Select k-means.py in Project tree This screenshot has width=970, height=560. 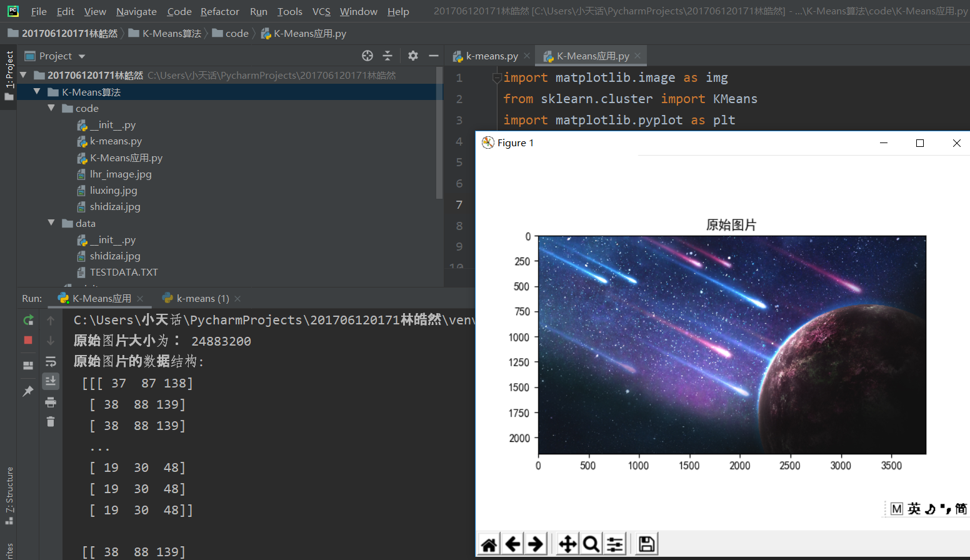pyautogui.click(x=116, y=141)
